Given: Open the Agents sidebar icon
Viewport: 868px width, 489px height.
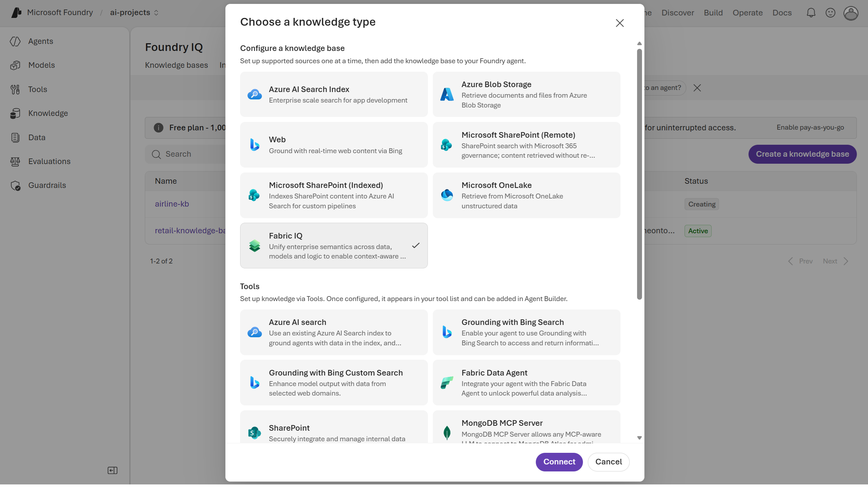Looking at the screenshot, I should (15, 41).
